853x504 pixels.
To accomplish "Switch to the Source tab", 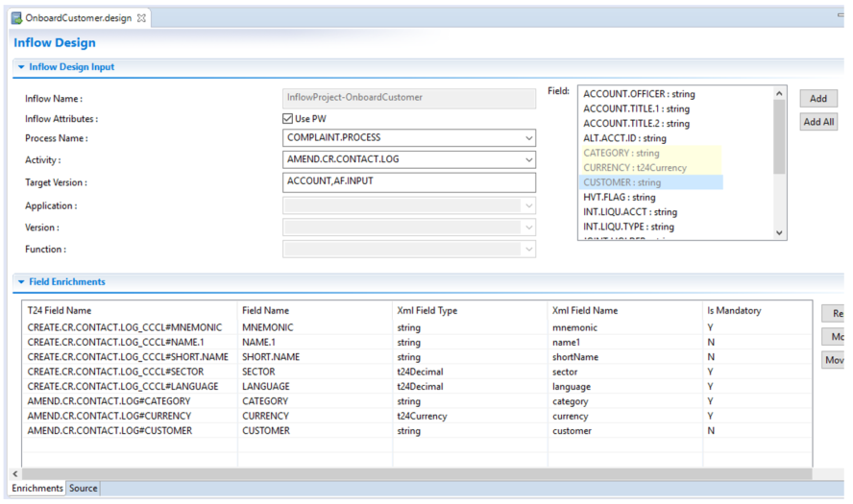I will [84, 489].
